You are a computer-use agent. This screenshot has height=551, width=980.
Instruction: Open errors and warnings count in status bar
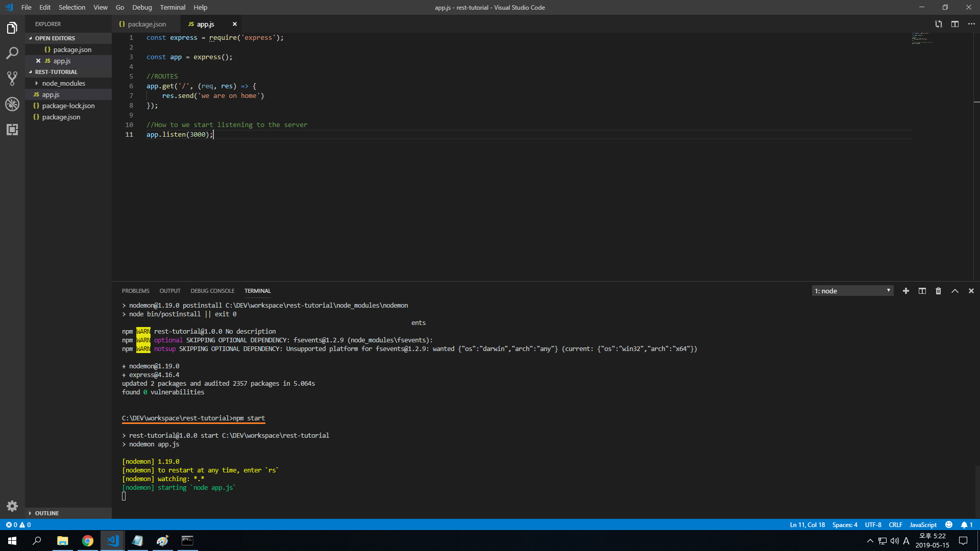(18, 524)
